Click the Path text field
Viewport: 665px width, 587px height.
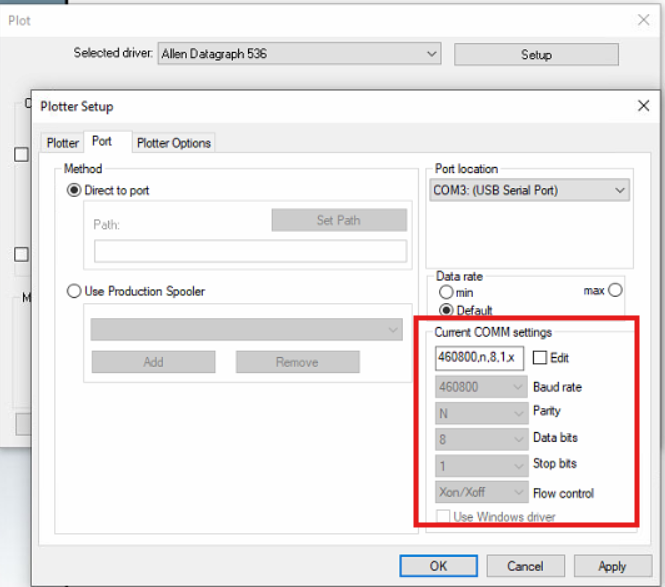(x=250, y=251)
